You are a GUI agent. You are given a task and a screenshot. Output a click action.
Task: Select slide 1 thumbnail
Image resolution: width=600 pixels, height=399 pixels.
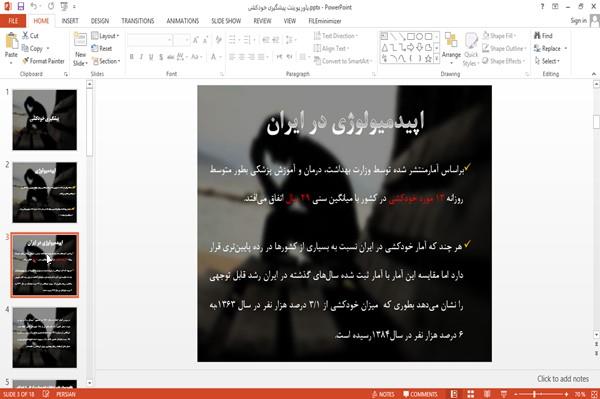(44, 120)
